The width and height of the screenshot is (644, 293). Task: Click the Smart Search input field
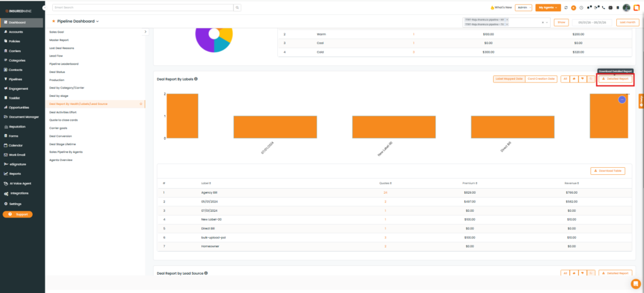143,8
